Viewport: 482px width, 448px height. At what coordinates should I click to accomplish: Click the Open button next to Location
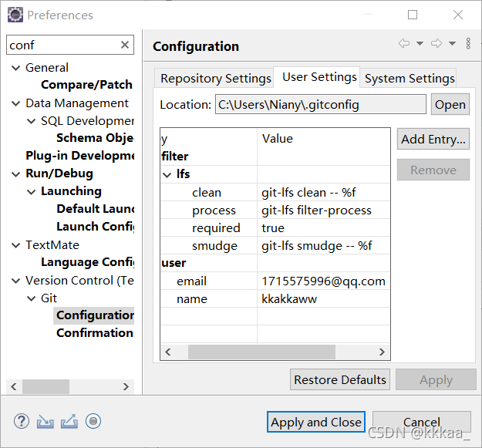click(450, 104)
